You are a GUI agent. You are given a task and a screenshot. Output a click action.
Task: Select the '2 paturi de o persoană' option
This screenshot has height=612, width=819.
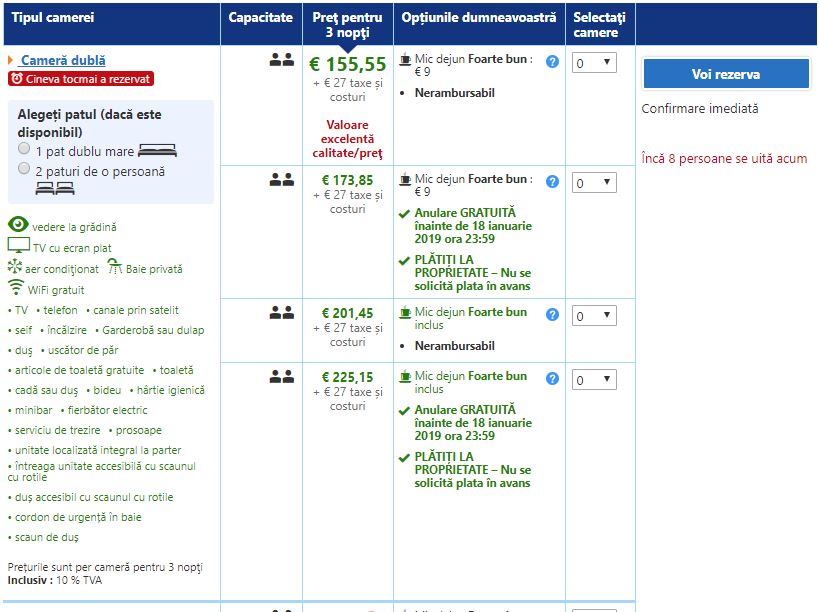click(x=24, y=170)
